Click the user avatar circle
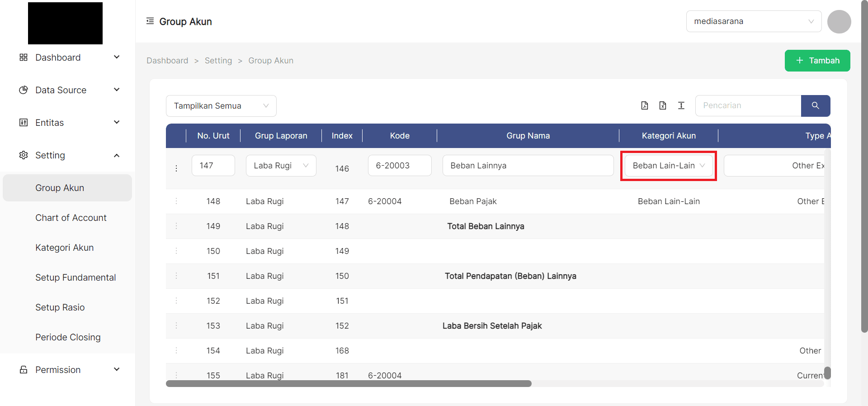868x406 pixels. pos(839,22)
